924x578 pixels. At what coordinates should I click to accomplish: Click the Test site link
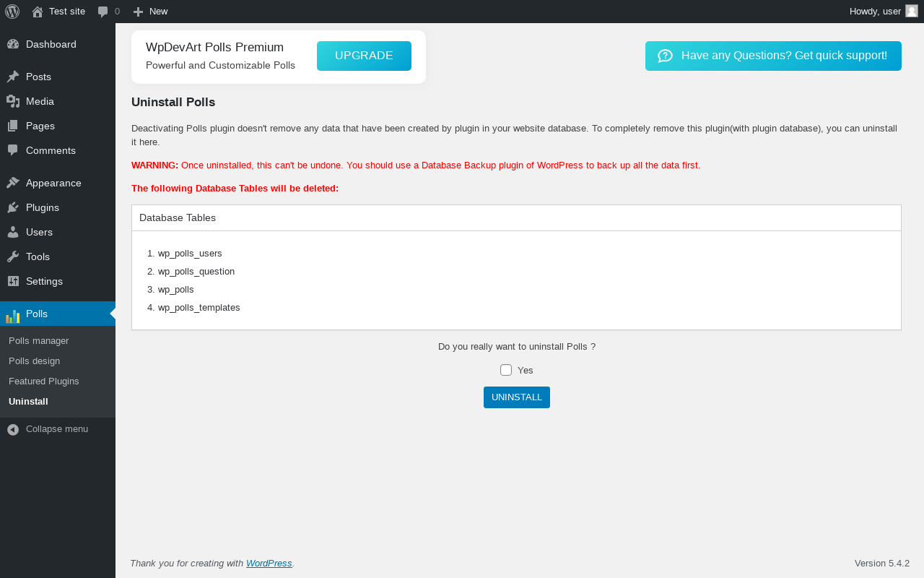pos(67,12)
